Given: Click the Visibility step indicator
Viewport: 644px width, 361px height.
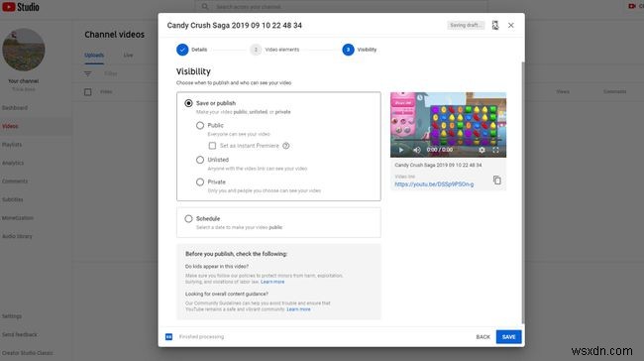Looking at the screenshot, I should pos(360,50).
